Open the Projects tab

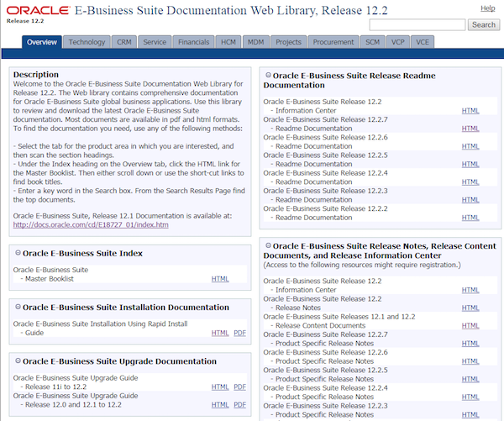[288, 42]
